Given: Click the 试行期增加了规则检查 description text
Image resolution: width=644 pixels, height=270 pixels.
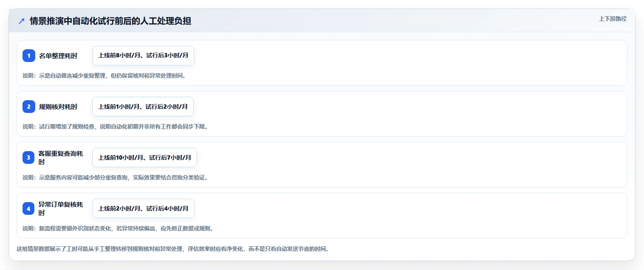Looking at the screenshot, I should pos(115,127).
